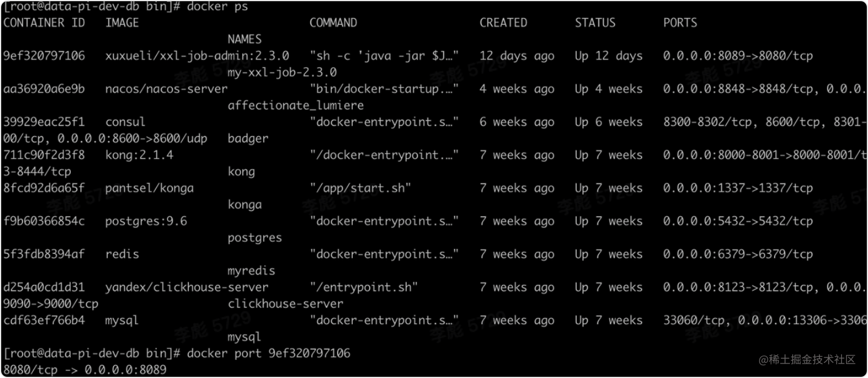
Task: Select the xuxueli/xxl-job-admin:2.3.0 image text
Action: click(x=197, y=56)
